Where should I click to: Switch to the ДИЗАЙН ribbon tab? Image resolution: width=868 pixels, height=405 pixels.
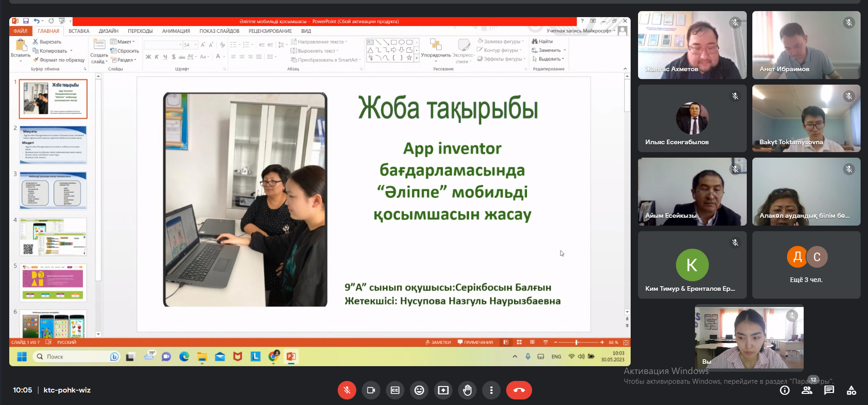pyautogui.click(x=108, y=31)
